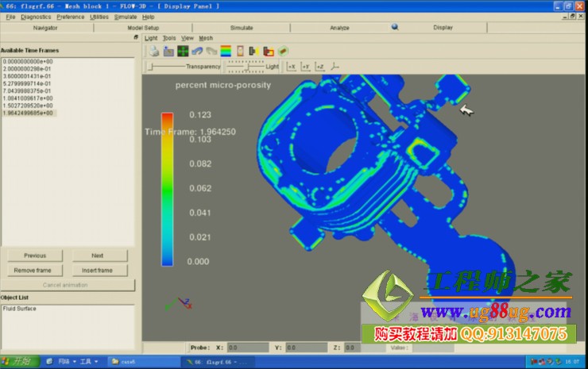Image resolution: width=588 pixels, height=369 pixels.
Task: Click the blue undo arrow icon
Action: [197, 51]
